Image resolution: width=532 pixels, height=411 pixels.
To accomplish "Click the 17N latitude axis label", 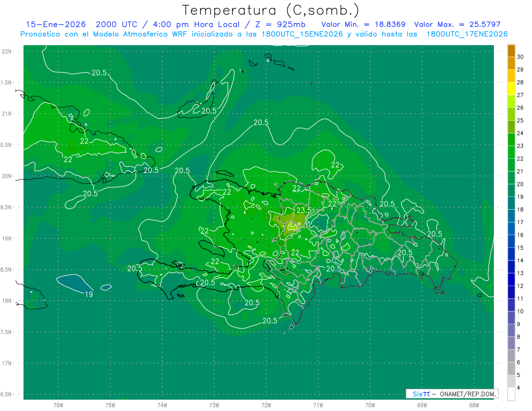I will tap(8, 363).
